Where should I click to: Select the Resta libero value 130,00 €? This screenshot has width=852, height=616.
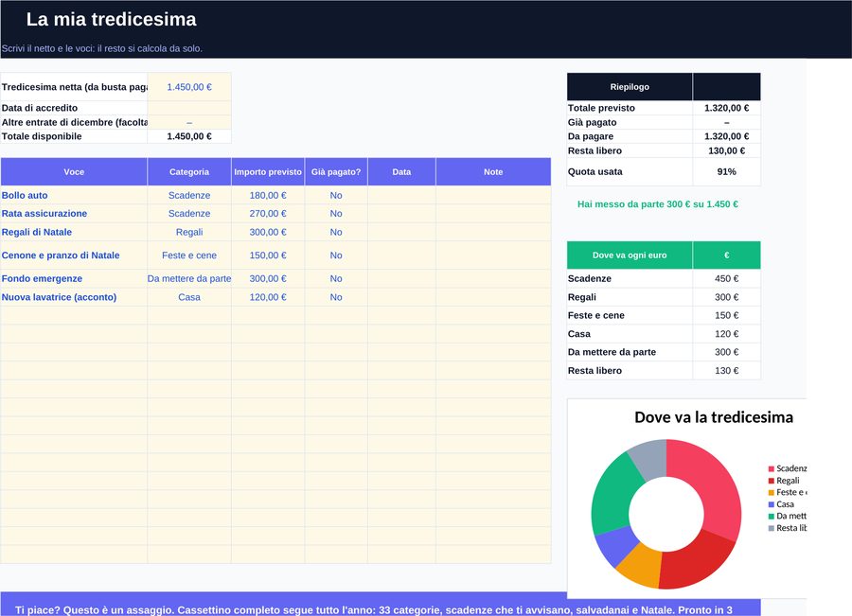726,150
